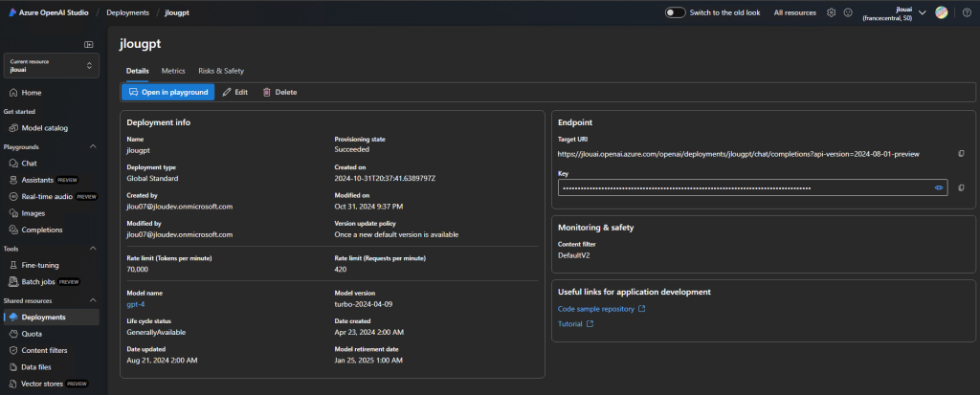Screen dimensions: 980x395
Task: Click the Target URI text
Action: tap(739, 154)
